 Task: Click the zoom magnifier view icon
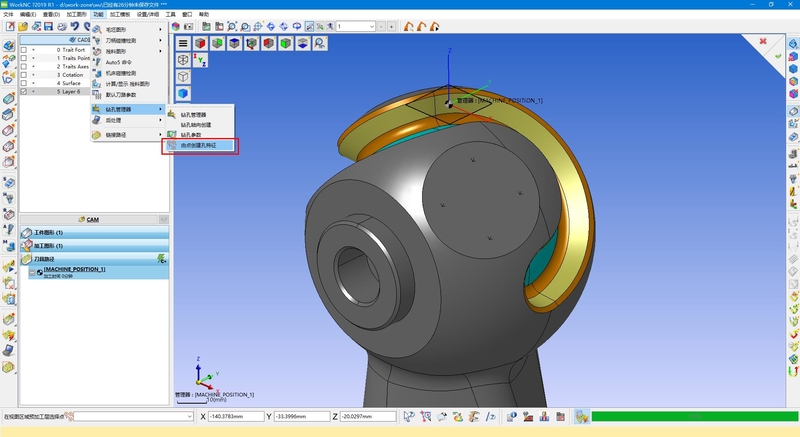[319, 43]
